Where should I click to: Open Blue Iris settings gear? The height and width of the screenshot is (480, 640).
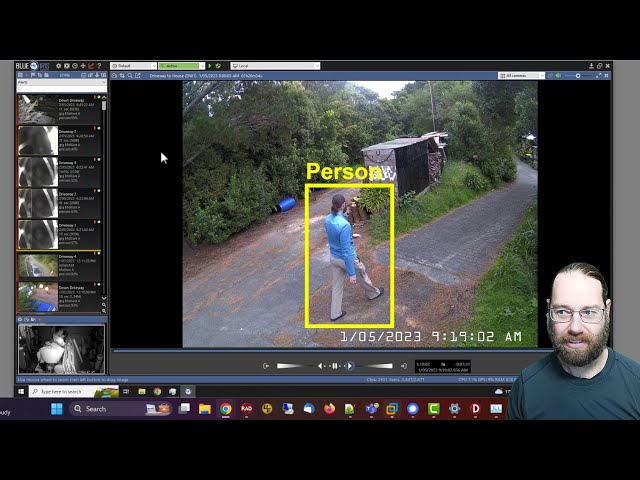[58, 66]
